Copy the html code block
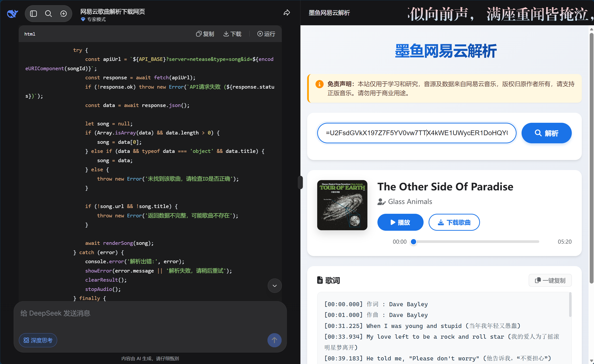 [x=205, y=34]
